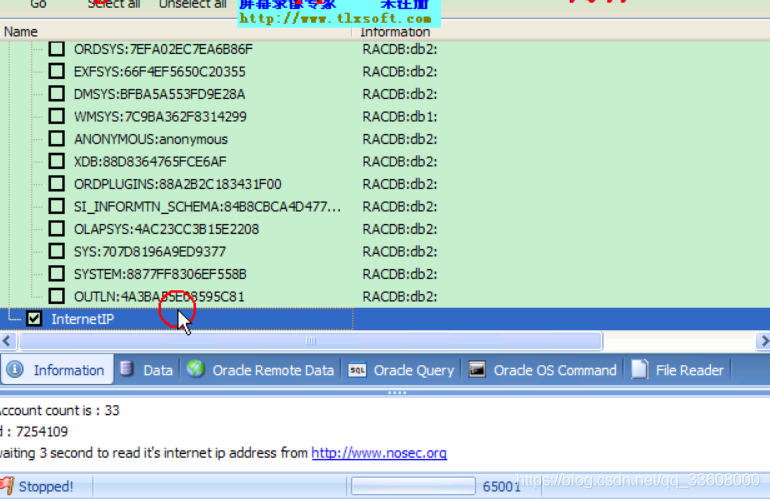Select the ORDSYS:7EFA02EC7EA6B86F row
The image size is (770, 499).
[163, 49]
